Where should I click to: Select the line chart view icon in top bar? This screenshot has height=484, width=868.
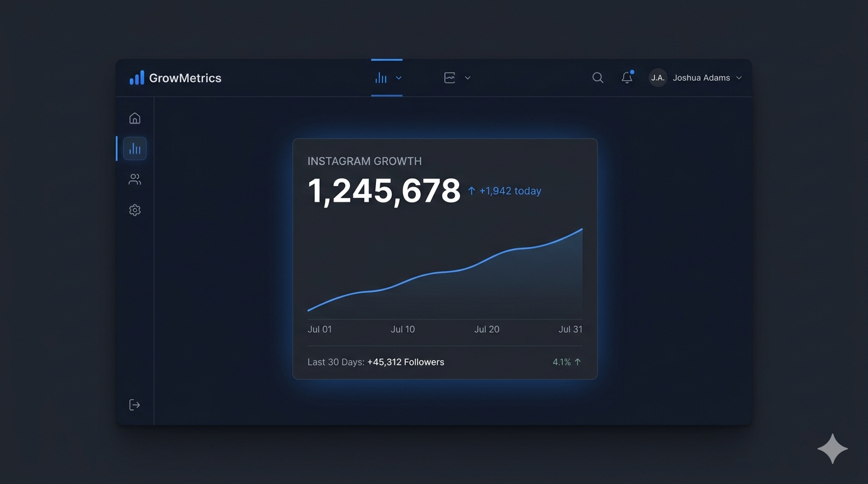point(449,78)
